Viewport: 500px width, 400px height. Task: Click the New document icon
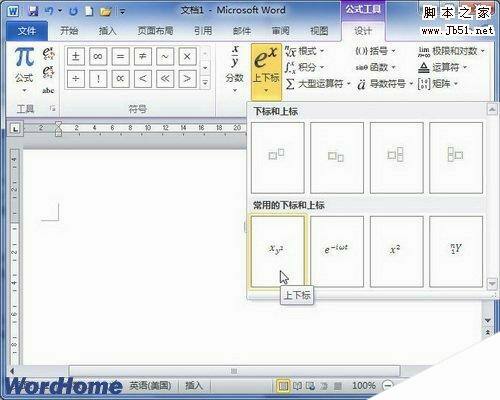coord(89,11)
